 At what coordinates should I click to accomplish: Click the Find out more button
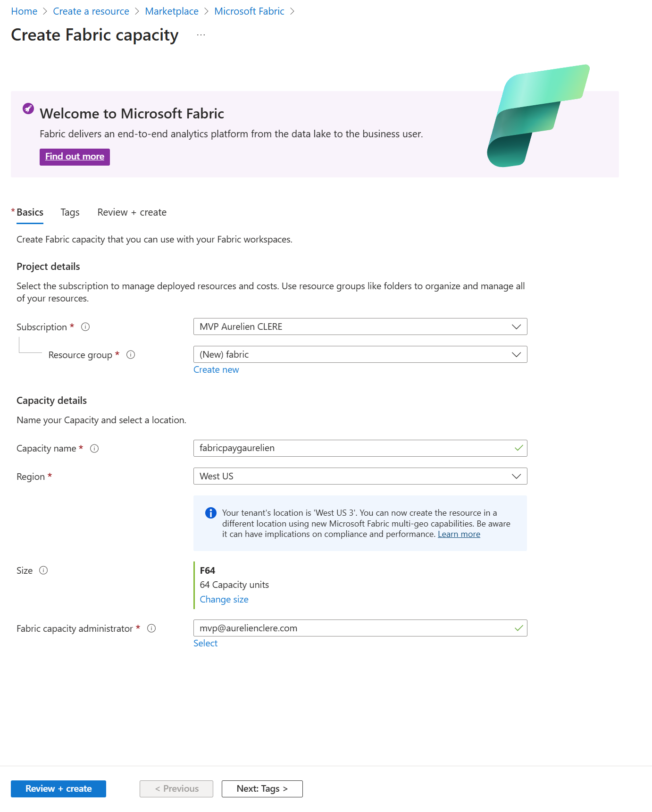(x=75, y=157)
